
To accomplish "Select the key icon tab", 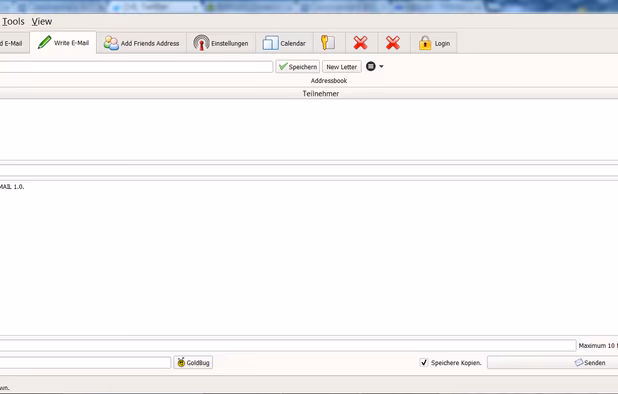I will coord(329,43).
